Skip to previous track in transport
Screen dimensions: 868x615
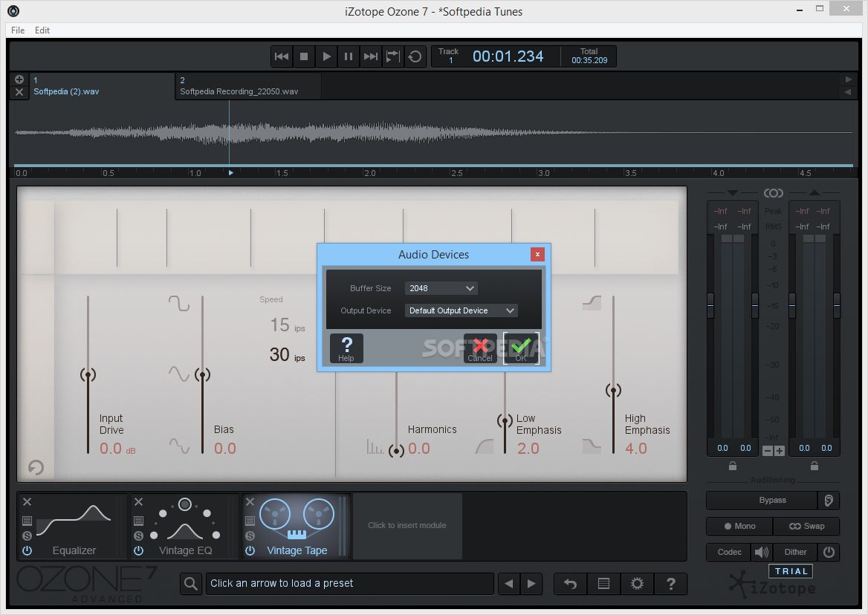pyautogui.click(x=281, y=56)
